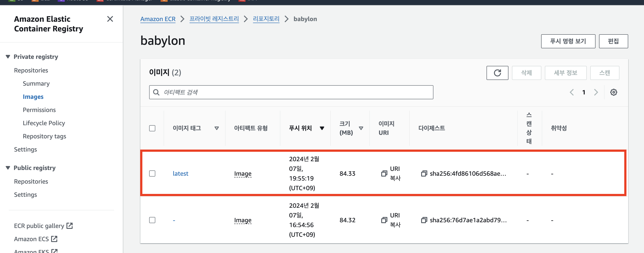This screenshot has width=644, height=253.
Task: Open the latest image tag link
Action: [x=180, y=173]
